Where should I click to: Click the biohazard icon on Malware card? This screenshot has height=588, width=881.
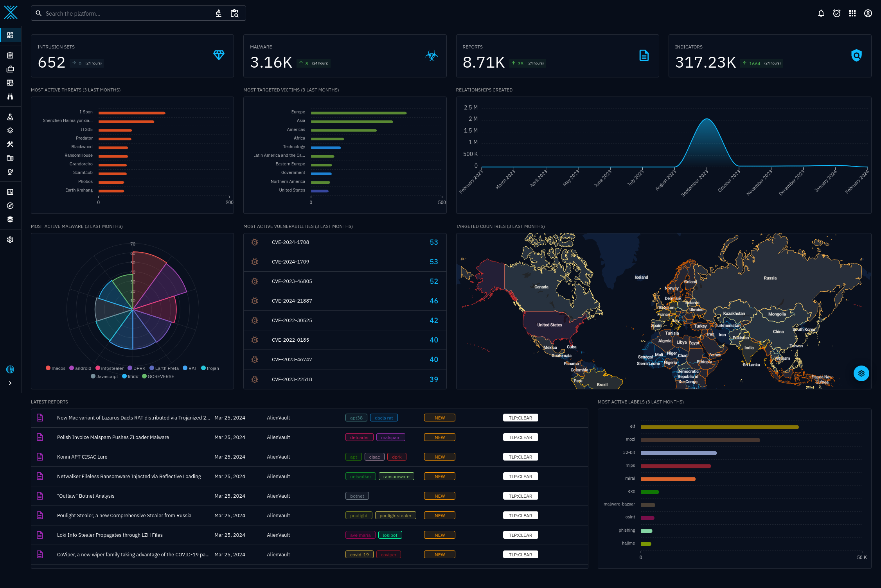pyautogui.click(x=432, y=55)
